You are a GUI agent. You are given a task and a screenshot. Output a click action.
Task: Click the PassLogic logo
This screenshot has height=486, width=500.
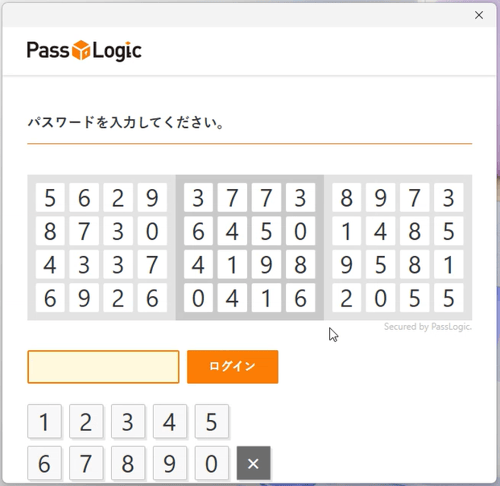[x=84, y=51]
